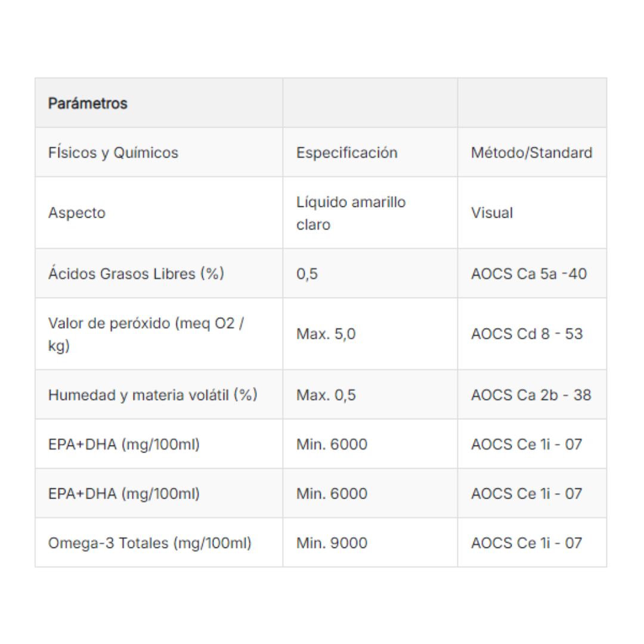Viewport: 644px width, 644px height.
Task: Select the AOCS Cd 8 - 53 cell
Action: click(x=527, y=334)
